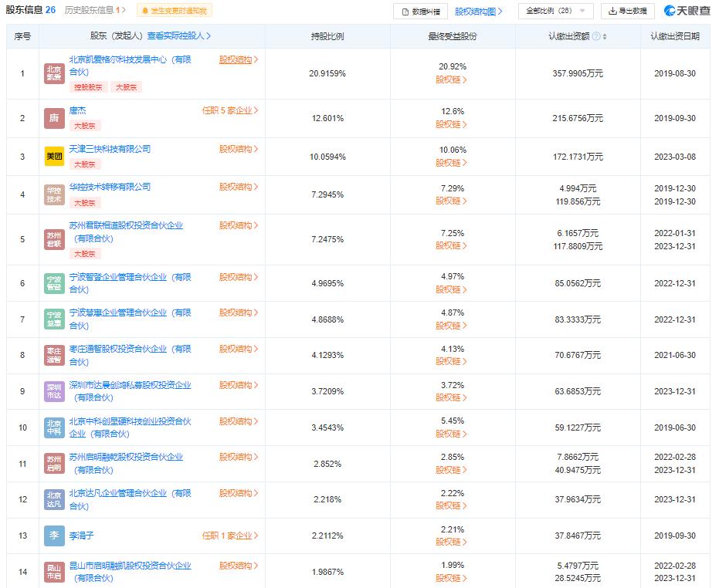Open the 全部比例 (26) dropdown
The width and height of the screenshot is (719, 588).
pyautogui.click(x=556, y=11)
